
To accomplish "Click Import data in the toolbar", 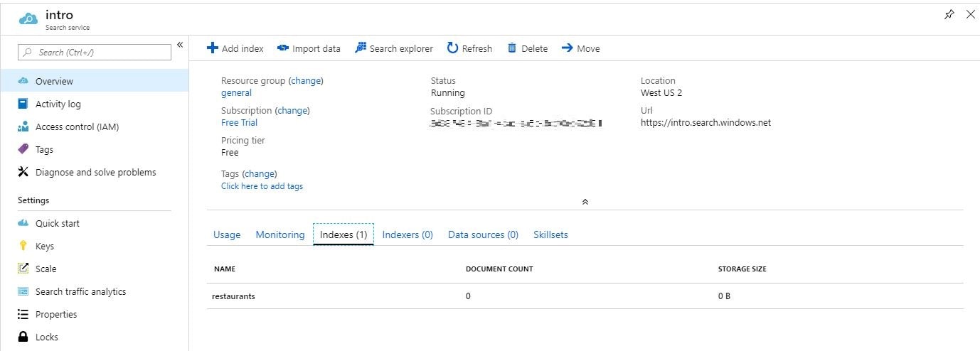I will tap(309, 48).
